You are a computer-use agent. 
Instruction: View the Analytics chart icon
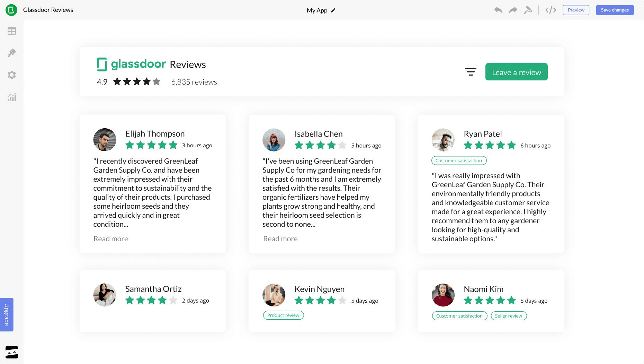click(x=12, y=97)
